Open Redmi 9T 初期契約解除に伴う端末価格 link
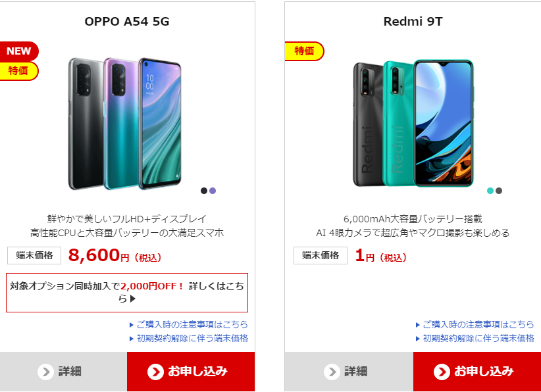541x392 pixels. tap(475, 338)
